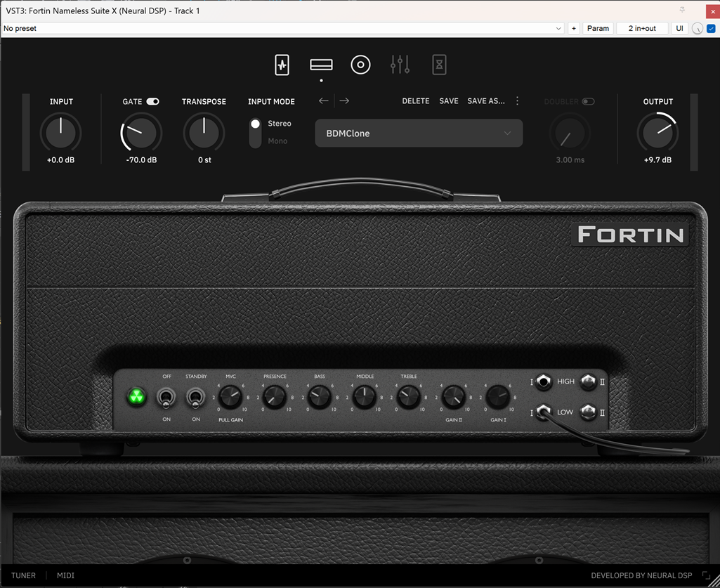The height and width of the screenshot is (588, 720).
Task: Click the OUTPUT level knob
Action: [x=657, y=132]
